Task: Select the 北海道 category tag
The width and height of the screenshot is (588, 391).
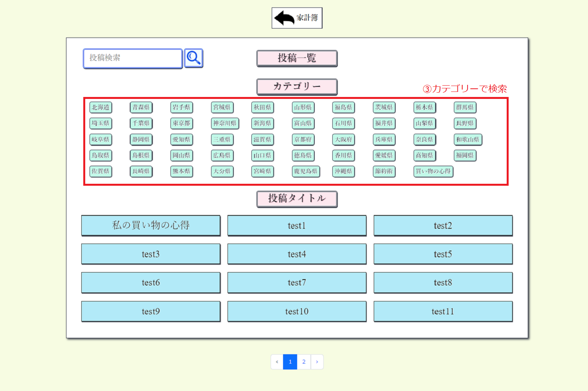Action: tap(101, 108)
